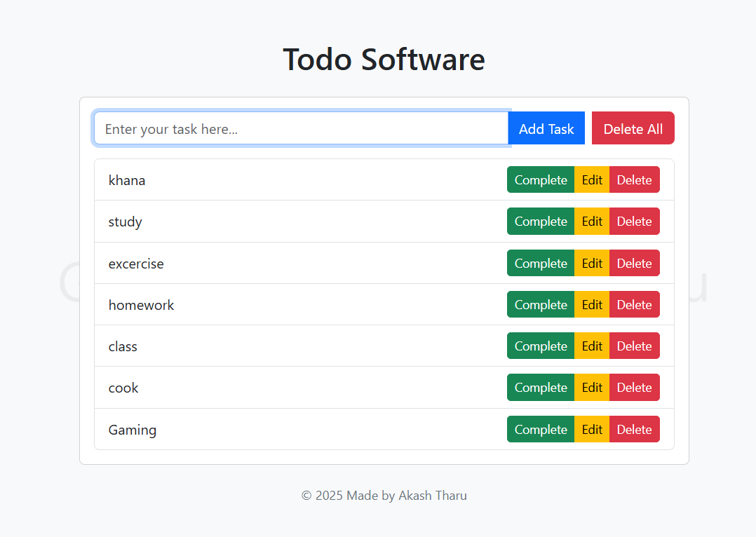756x537 pixels.
Task: Edit the 'cook' task
Action: point(592,387)
